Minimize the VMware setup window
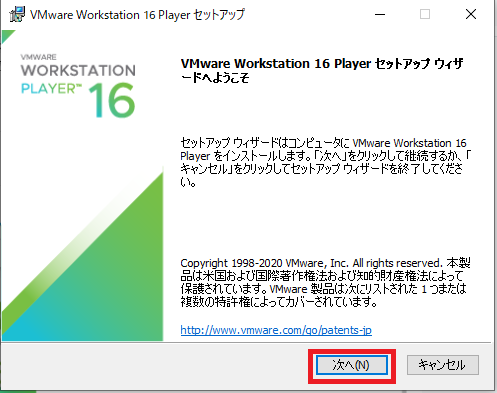The height and width of the screenshot is (393, 497). (380, 14)
